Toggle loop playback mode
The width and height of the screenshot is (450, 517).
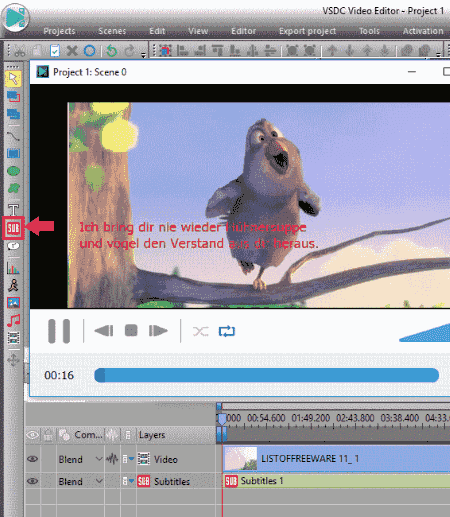click(x=227, y=331)
